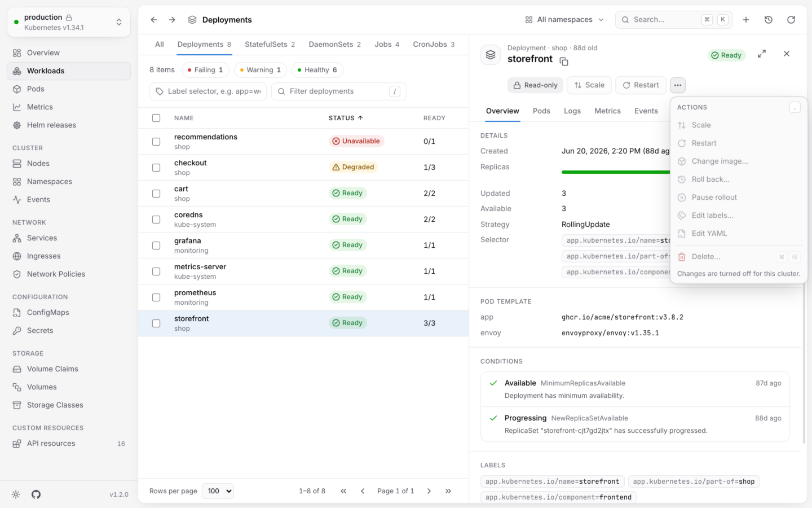Click the Filter deployments input
Screen dimensions: 812x508
point(339,91)
